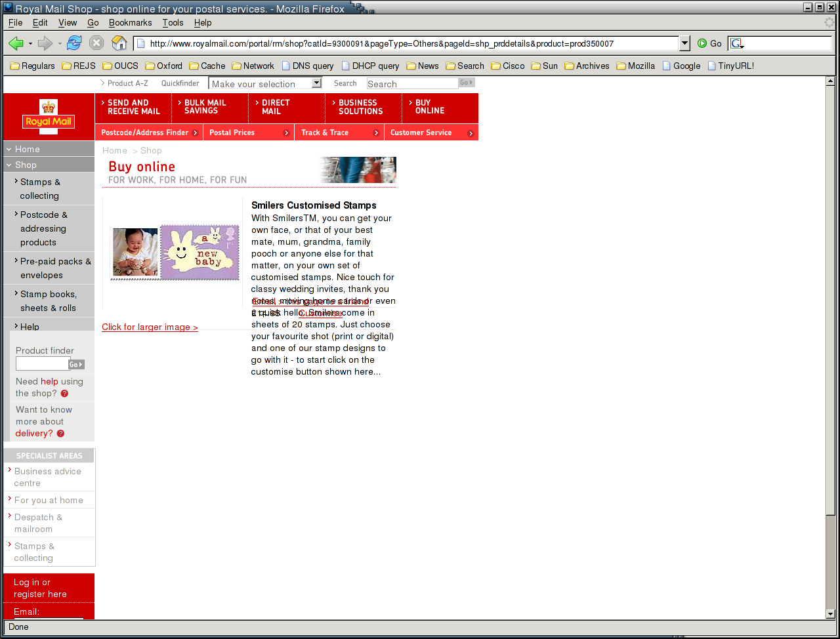Click the Postal Prices link
Viewport: 840px width, 639px height.
[249, 133]
